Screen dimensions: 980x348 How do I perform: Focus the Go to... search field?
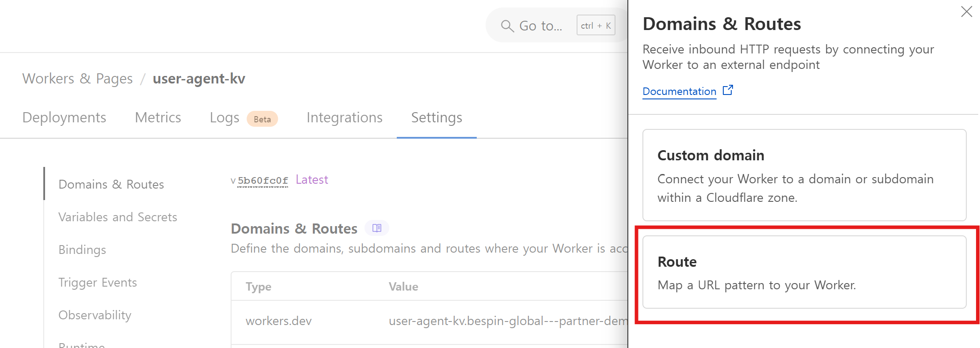click(x=541, y=26)
